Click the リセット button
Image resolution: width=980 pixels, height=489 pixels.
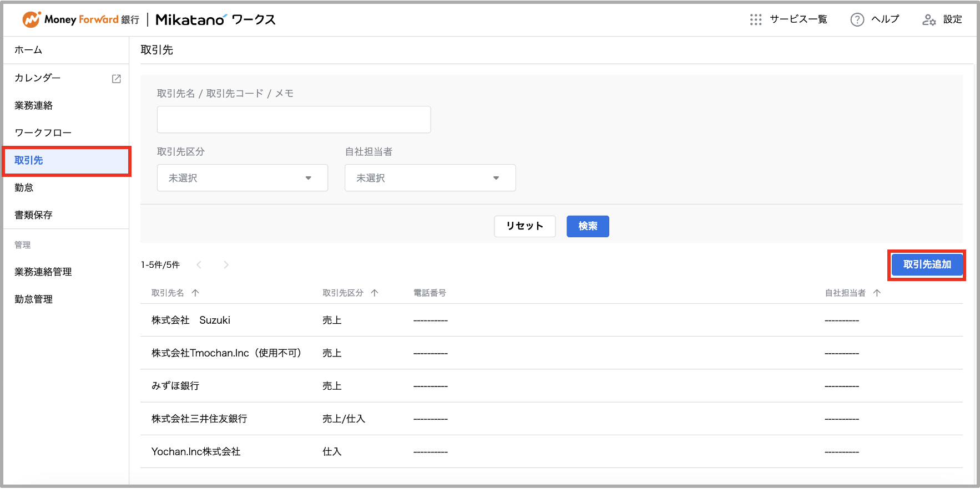(x=525, y=226)
